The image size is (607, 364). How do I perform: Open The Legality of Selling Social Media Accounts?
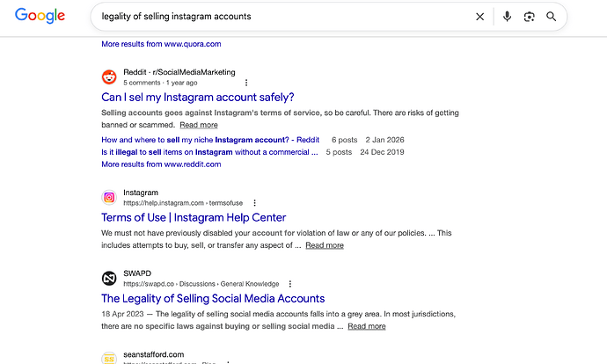(x=213, y=298)
